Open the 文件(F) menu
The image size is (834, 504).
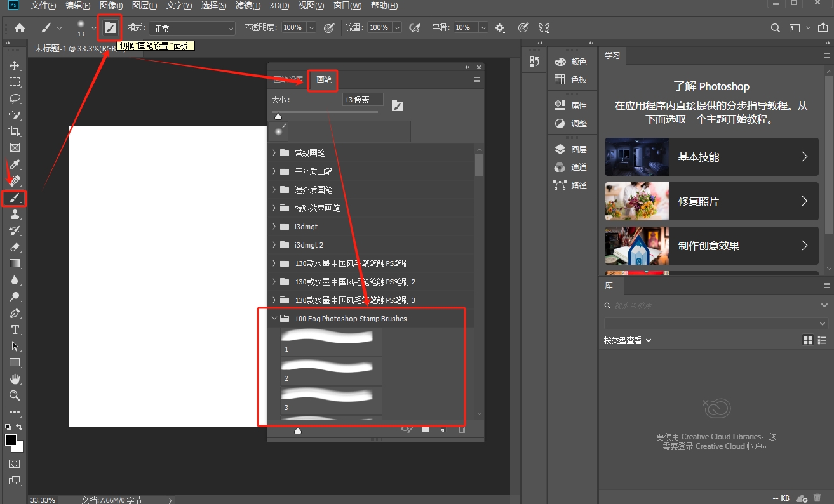[43, 6]
